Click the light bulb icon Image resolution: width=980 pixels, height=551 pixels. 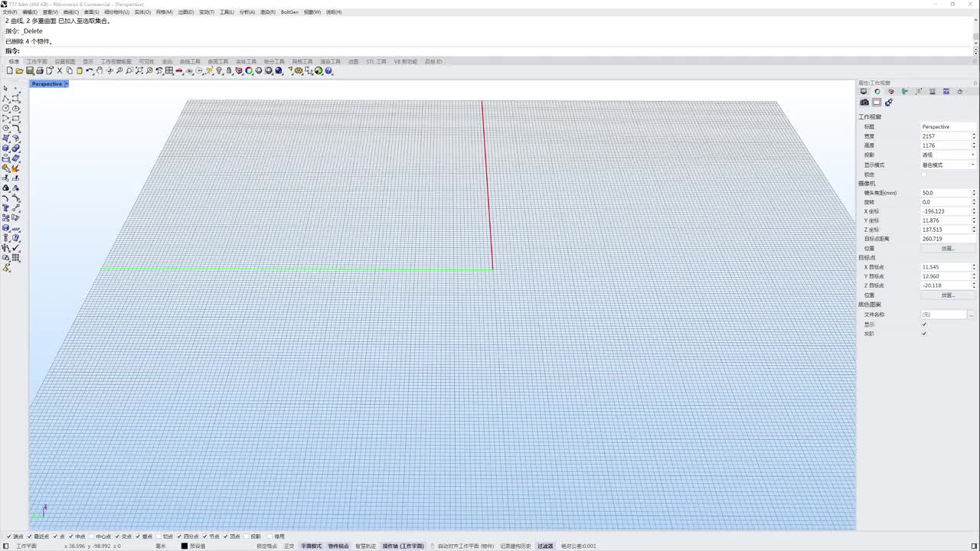219,70
